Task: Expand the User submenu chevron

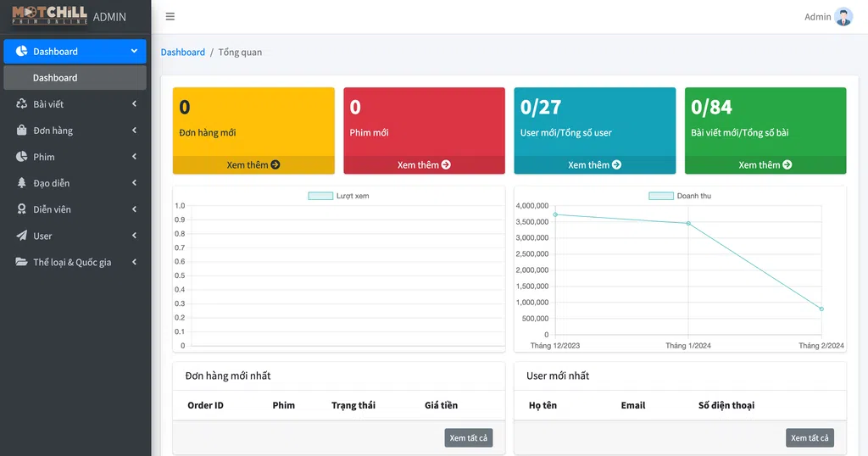Action: 134,236
